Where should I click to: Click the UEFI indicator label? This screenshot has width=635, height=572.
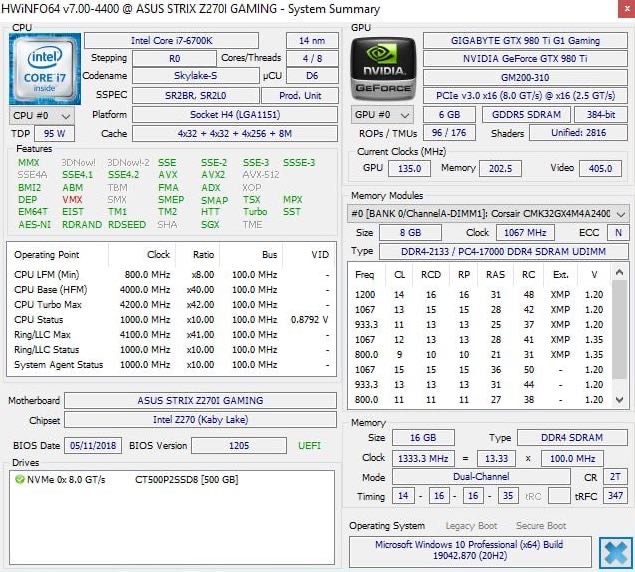click(309, 446)
